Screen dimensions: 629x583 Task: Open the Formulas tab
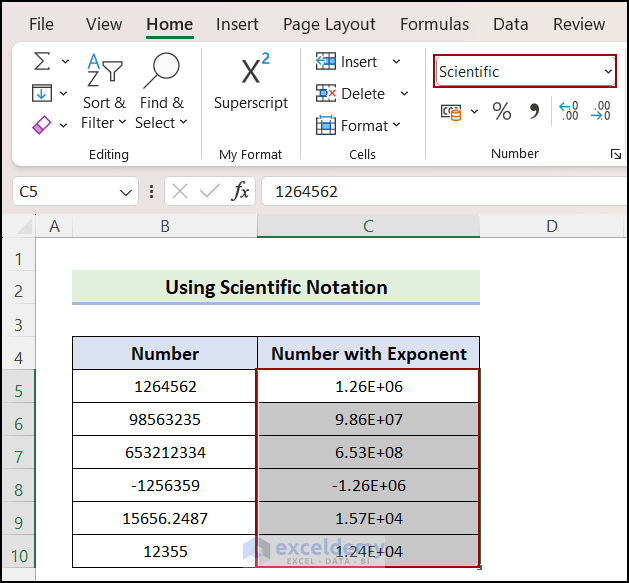(434, 24)
